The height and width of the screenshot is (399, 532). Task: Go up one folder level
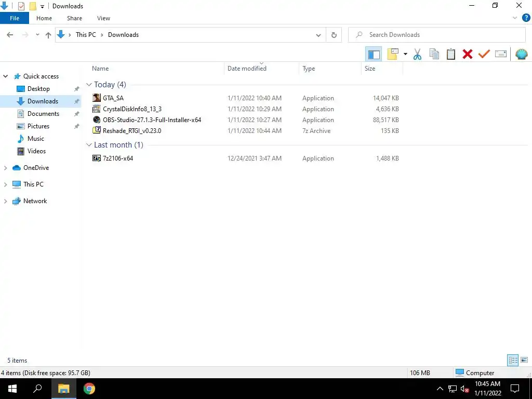48,35
